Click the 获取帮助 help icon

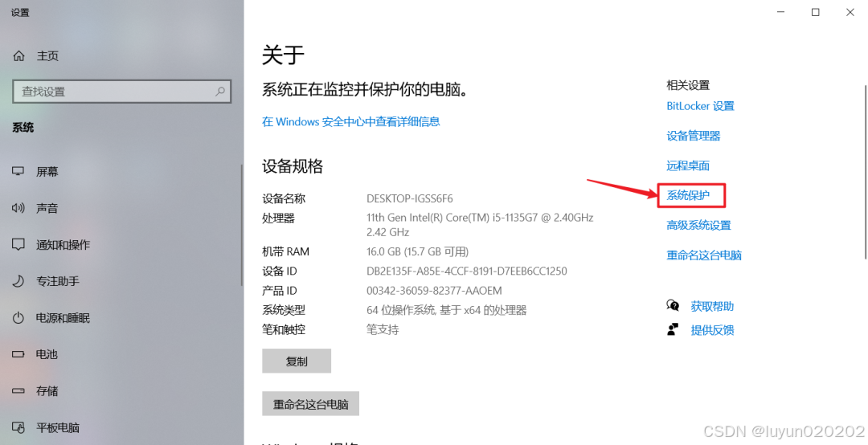point(673,305)
